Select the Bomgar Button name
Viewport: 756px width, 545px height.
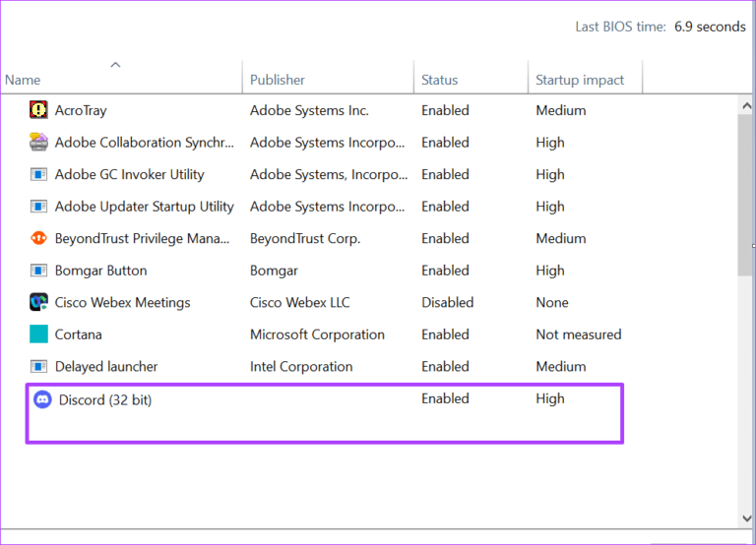(100, 271)
